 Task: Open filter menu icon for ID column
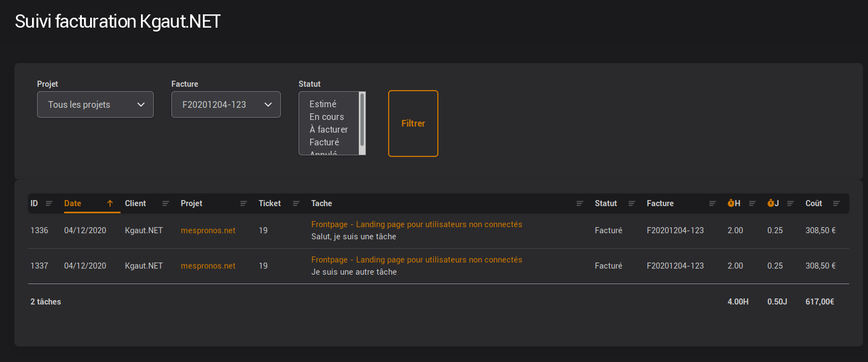49,203
